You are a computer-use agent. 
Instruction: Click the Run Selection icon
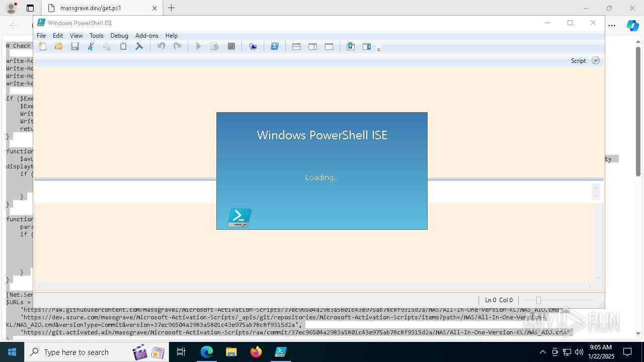[215, 47]
